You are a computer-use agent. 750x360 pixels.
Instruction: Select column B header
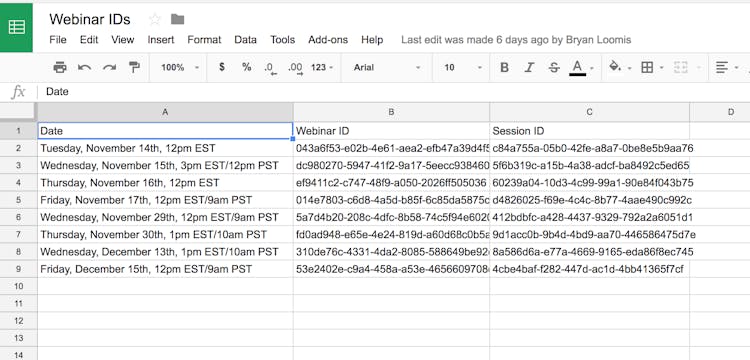[x=391, y=112]
